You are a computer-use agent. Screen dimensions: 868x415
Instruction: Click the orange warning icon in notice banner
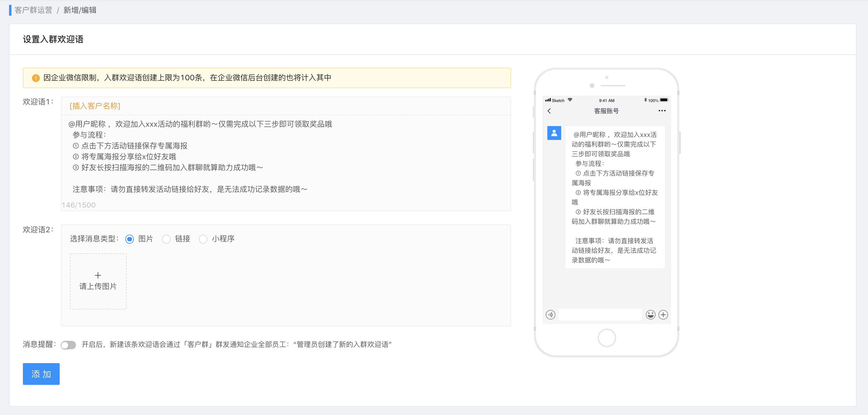36,78
